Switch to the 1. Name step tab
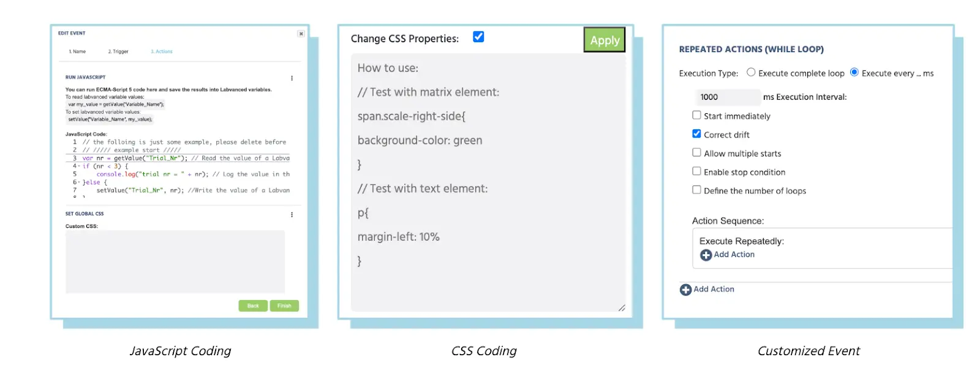 click(77, 51)
